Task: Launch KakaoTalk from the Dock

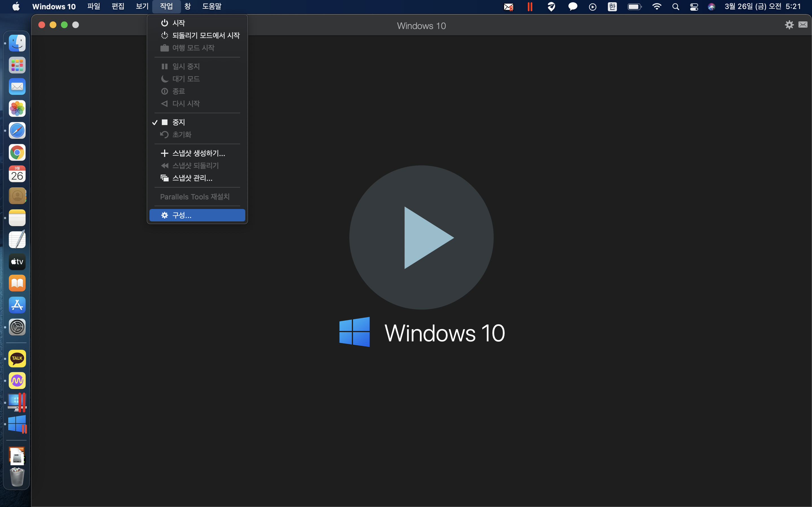Action: [17, 359]
